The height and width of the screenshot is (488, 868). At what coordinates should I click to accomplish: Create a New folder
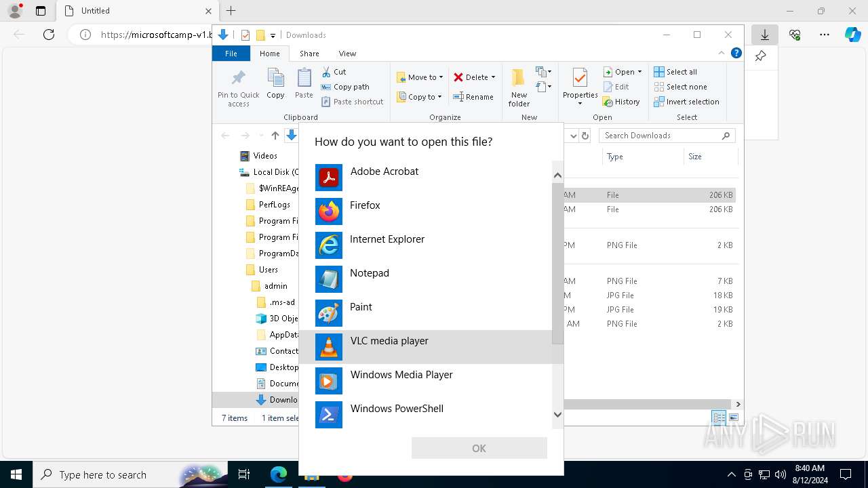pyautogui.click(x=519, y=87)
